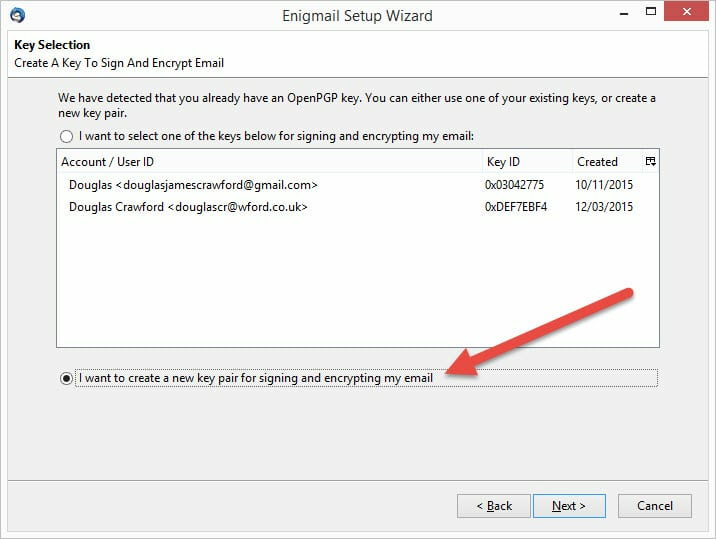Select the douglasjamescrawford@gmail.com key row
The image size is (716, 539).
coord(358,185)
